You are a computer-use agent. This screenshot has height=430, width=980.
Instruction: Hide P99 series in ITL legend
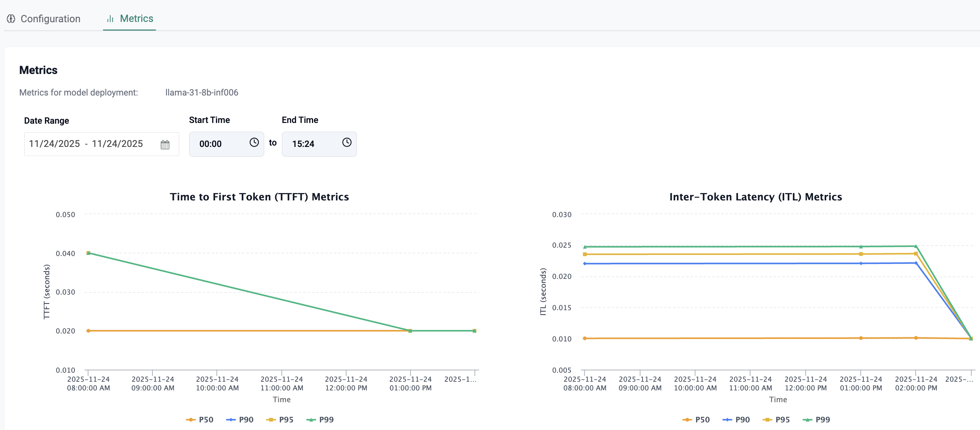(x=816, y=419)
